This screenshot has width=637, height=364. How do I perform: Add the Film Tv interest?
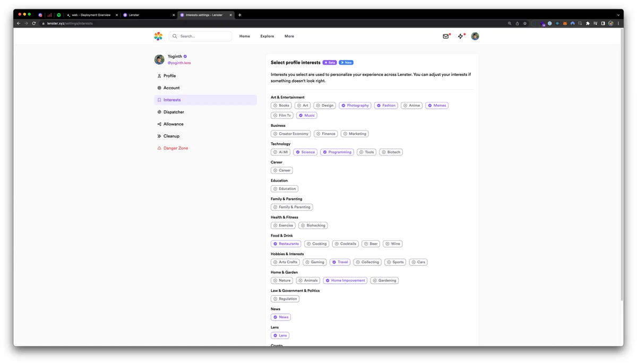pos(282,115)
